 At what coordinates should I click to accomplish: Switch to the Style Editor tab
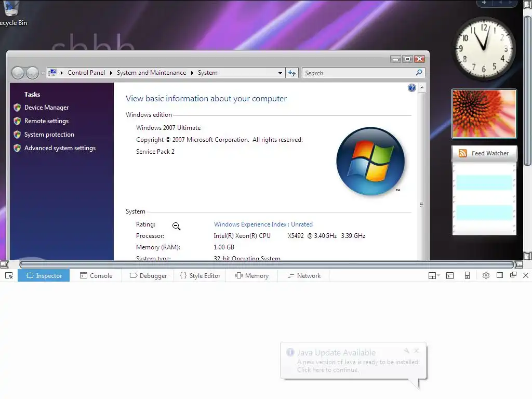200,275
